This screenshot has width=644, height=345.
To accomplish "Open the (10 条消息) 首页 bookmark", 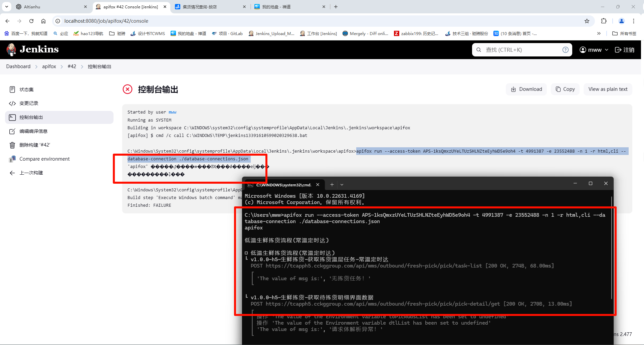I will coord(515,33).
